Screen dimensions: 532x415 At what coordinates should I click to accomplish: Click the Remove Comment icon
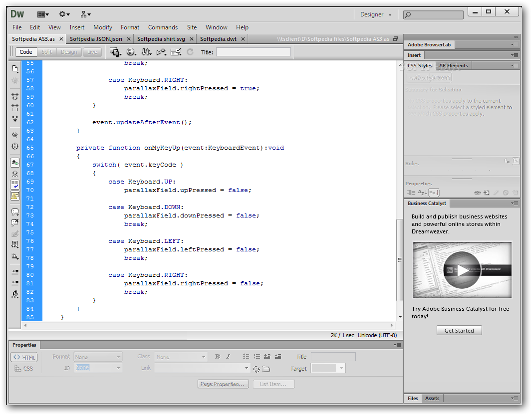(15, 223)
